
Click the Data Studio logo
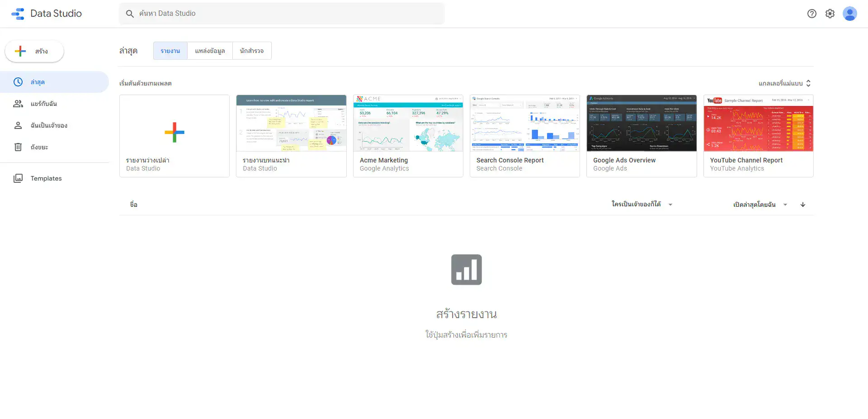pyautogui.click(x=47, y=13)
